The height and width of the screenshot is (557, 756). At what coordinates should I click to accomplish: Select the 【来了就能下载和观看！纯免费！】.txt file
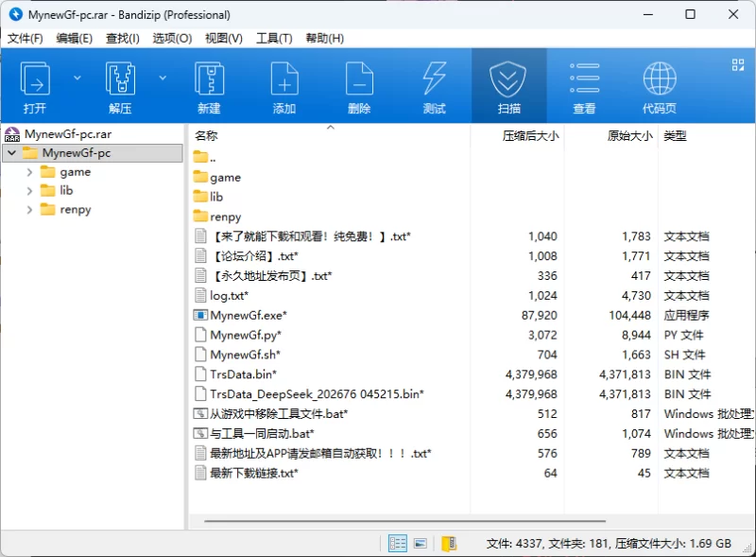pos(312,236)
